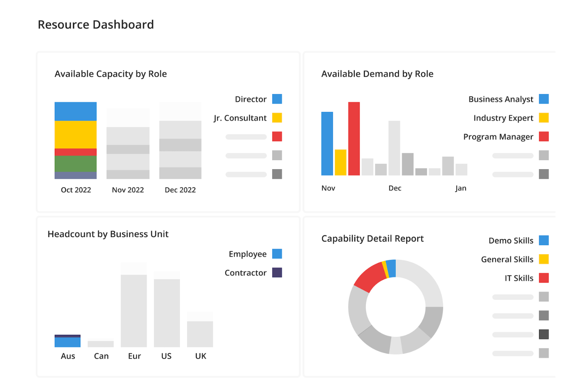Viewport: 588px width, 392px height.
Task: Click the "Dec" axis label in Available Demand chart
Action: 395,188
